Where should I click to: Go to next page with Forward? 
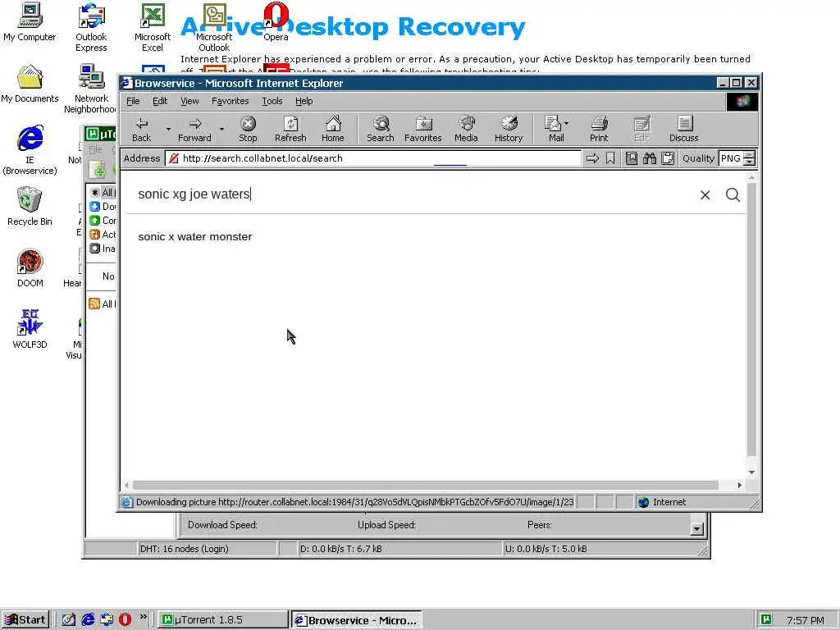click(x=195, y=130)
